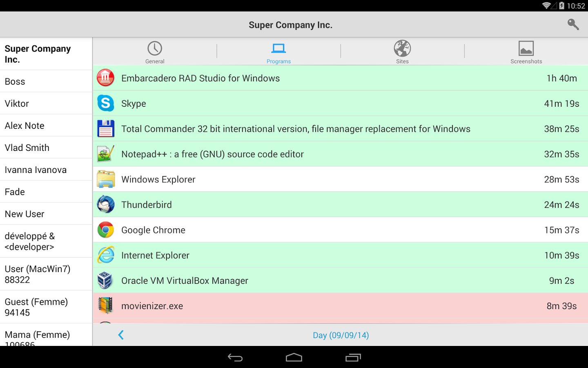The width and height of the screenshot is (588, 368).
Task: Open the Screenshots tab picture icon
Action: click(526, 48)
